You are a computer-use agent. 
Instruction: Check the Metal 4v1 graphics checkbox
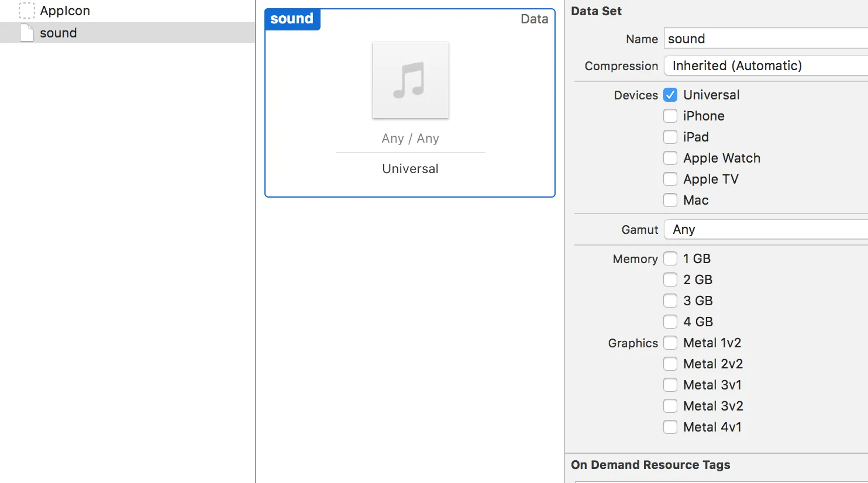(x=670, y=427)
